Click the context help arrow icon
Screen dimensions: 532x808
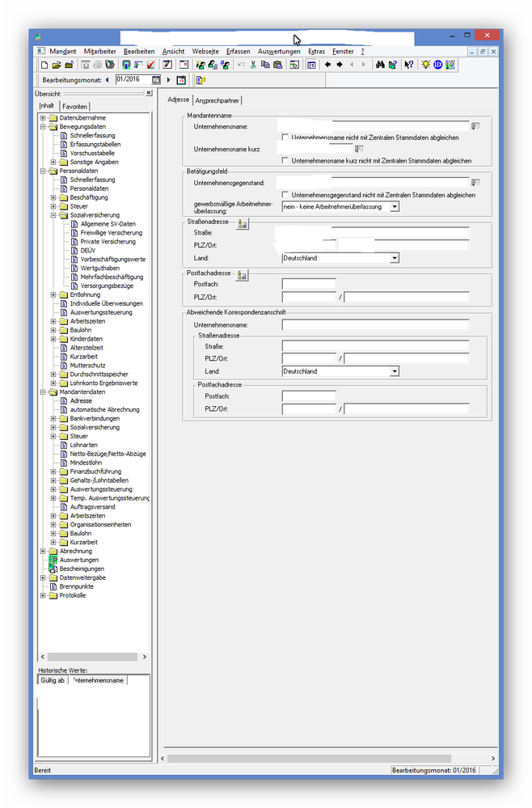pyautogui.click(x=408, y=65)
